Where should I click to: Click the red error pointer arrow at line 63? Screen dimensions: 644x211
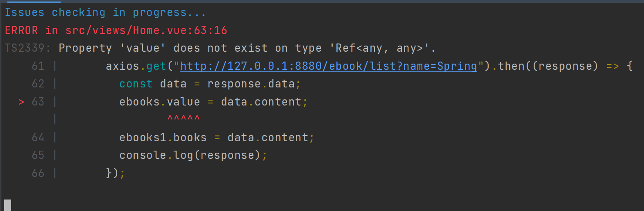[21, 102]
